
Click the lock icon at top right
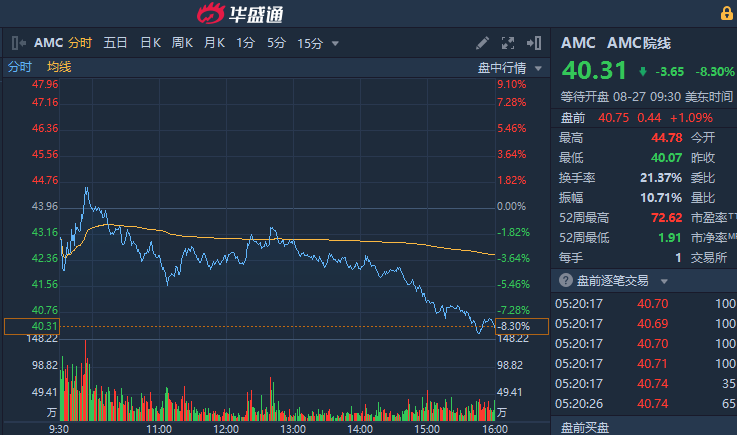click(x=727, y=13)
